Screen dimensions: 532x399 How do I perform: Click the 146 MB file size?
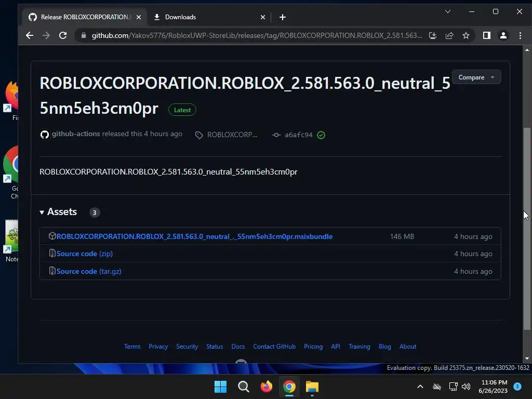(x=402, y=236)
